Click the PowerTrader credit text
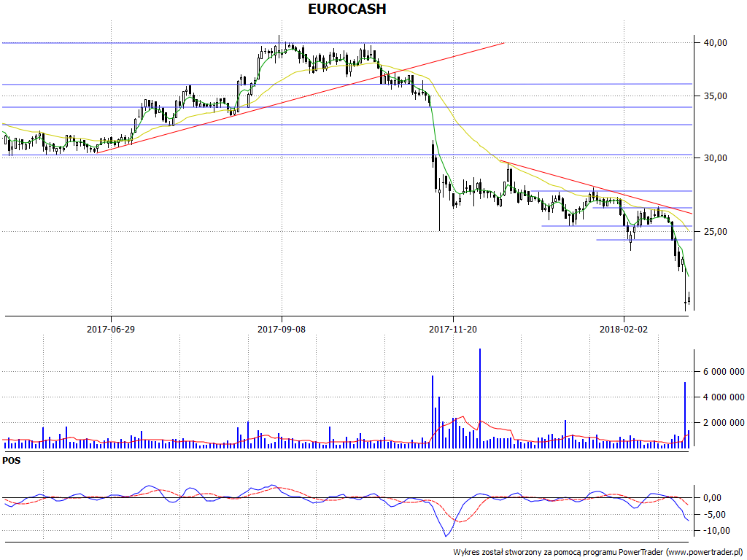 click(598, 553)
